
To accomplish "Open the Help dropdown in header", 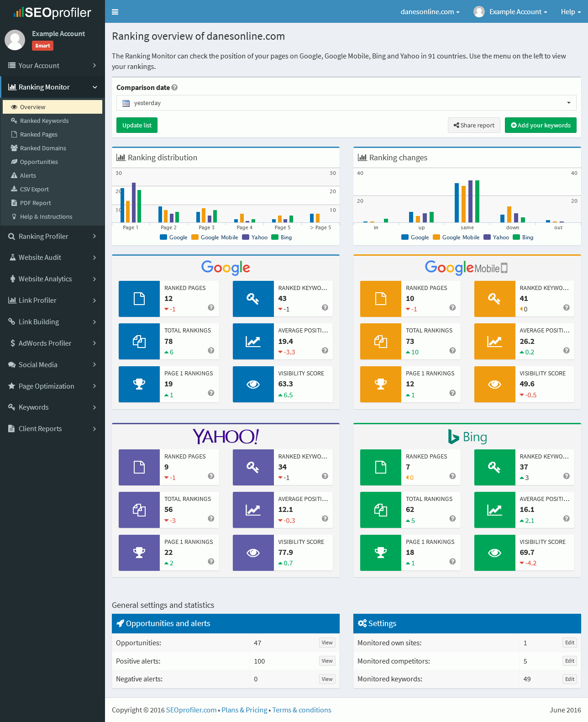I will 571,12.
